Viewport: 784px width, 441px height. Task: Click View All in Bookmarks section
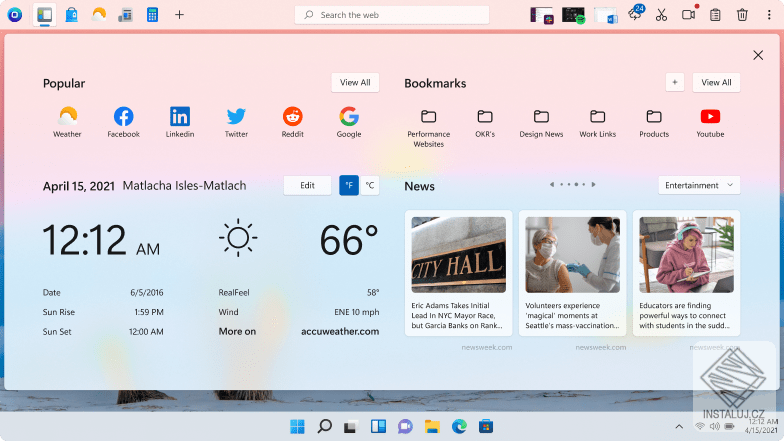716,82
